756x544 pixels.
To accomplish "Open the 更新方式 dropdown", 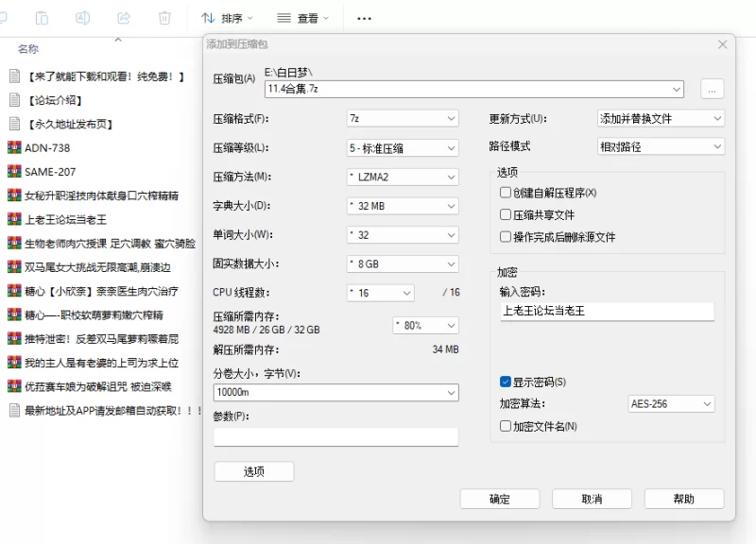I will [661, 119].
